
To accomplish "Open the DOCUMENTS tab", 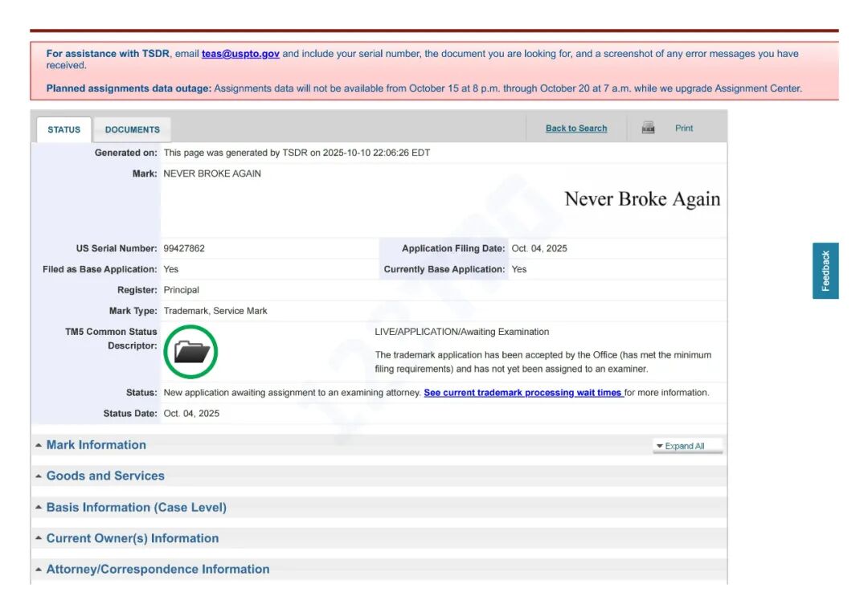I will [132, 129].
